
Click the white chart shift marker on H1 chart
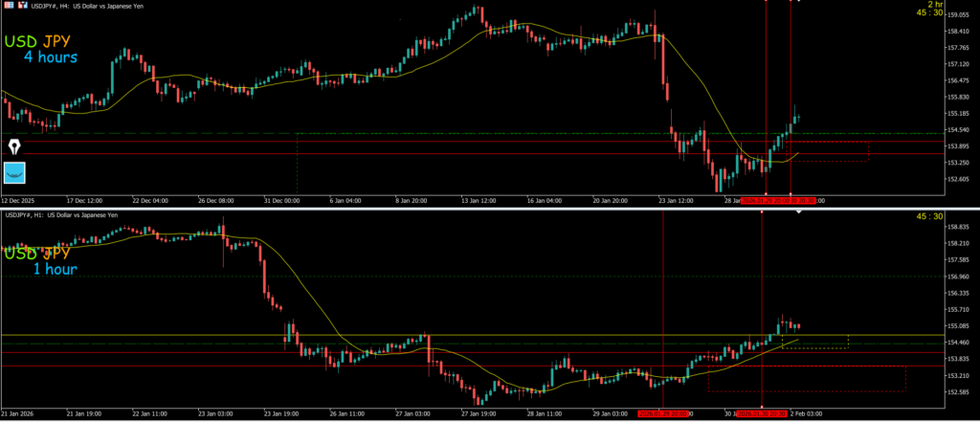click(799, 211)
